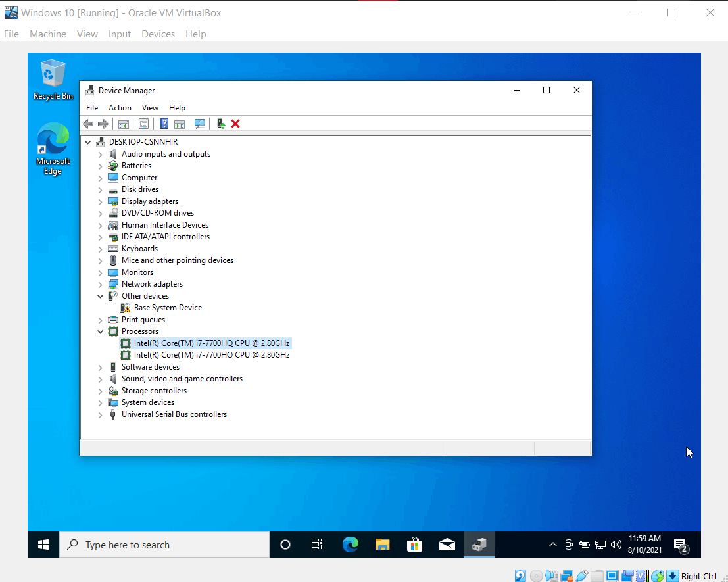The image size is (728, 582).
Task: Expand the Display adapters category
Action: pyautogui.click(x=101, y=201)
